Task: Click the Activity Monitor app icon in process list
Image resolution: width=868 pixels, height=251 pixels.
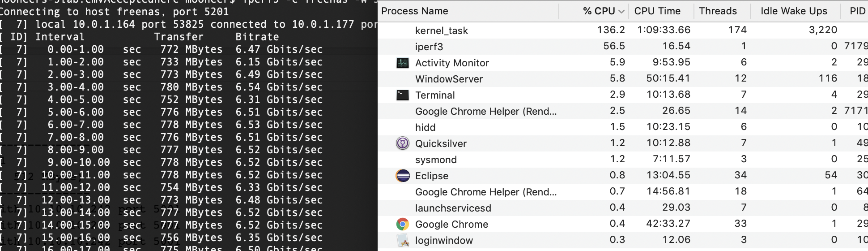Action: pyautogui.click(x=403, y=63)
